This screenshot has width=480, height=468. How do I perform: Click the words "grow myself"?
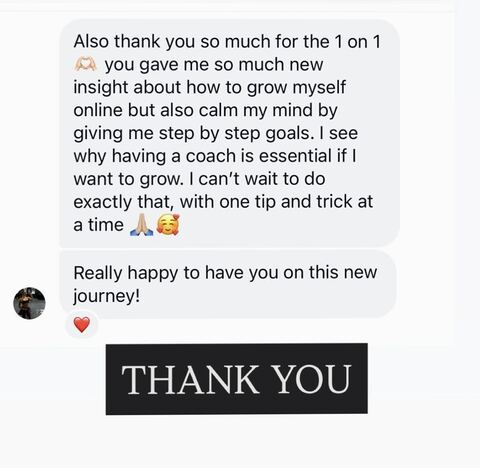(x=296, y=88)
